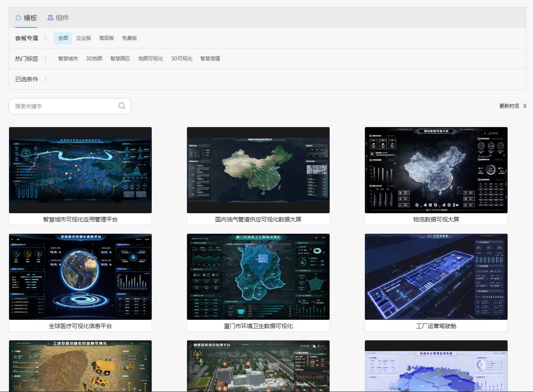Open the 工厂运营驾驶舱 thumbnail
The height and width of the screenshot is (392, 533).
[436, 277]
